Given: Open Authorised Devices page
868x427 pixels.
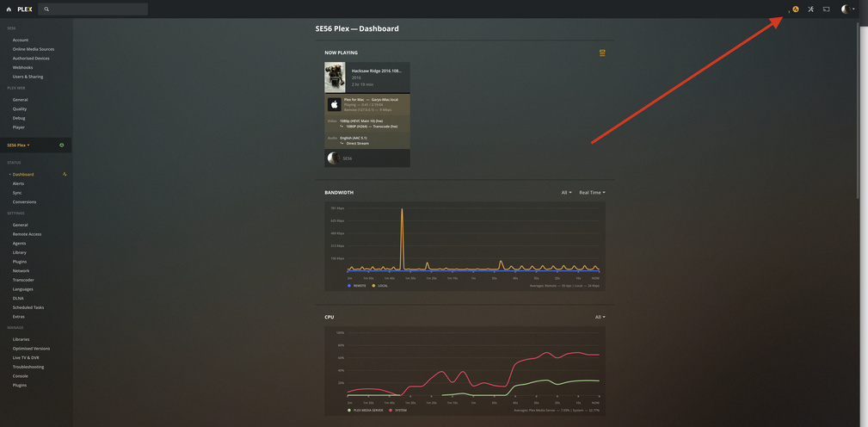Looking at the screenshot, I should (31, 59).
